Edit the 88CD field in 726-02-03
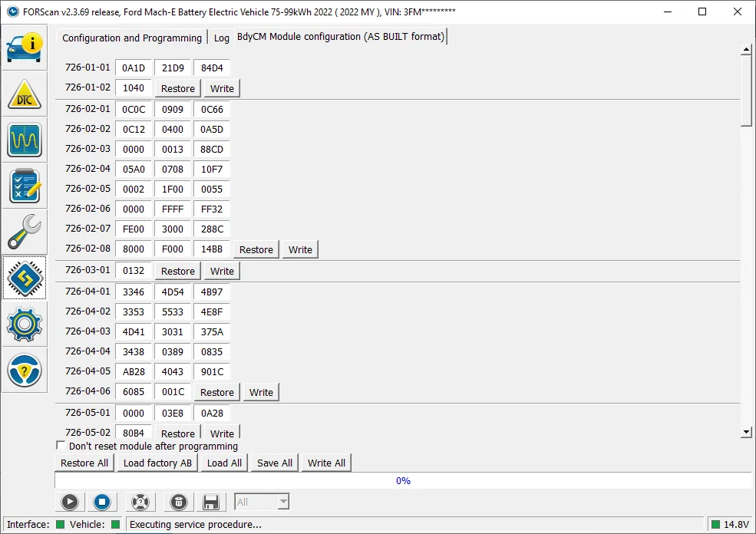This screenshot has height=534, width=756. [212, 150]
